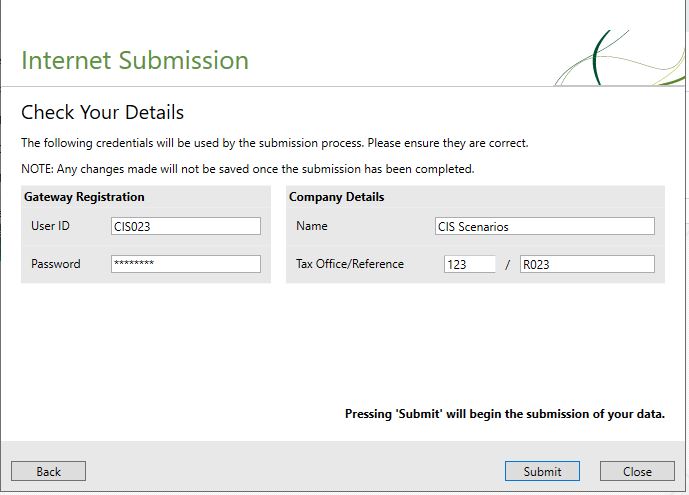
Task: Focus the User ID field containing CIS023
Action: (186, 226)
